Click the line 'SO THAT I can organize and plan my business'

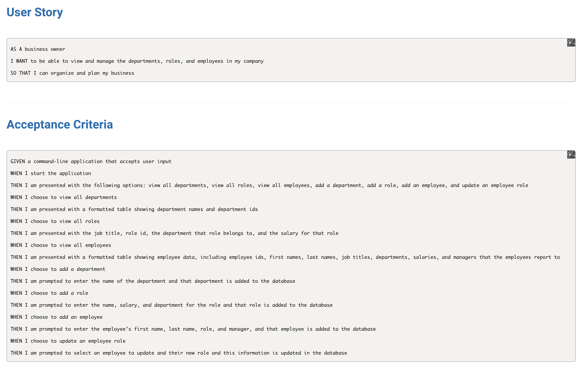tap(72, 73)
